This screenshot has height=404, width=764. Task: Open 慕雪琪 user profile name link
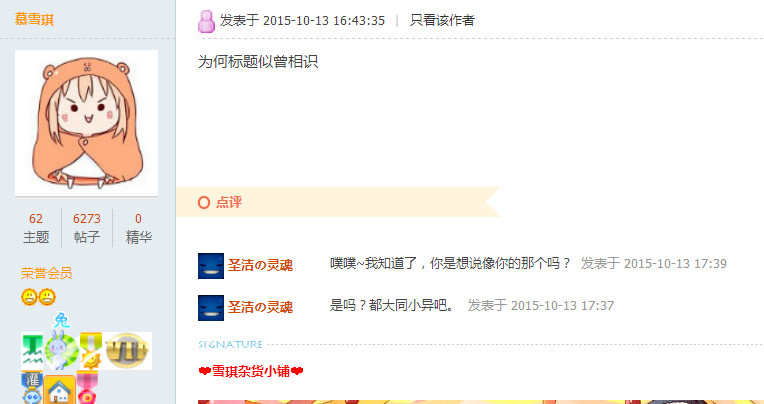[x=34, y=19]
